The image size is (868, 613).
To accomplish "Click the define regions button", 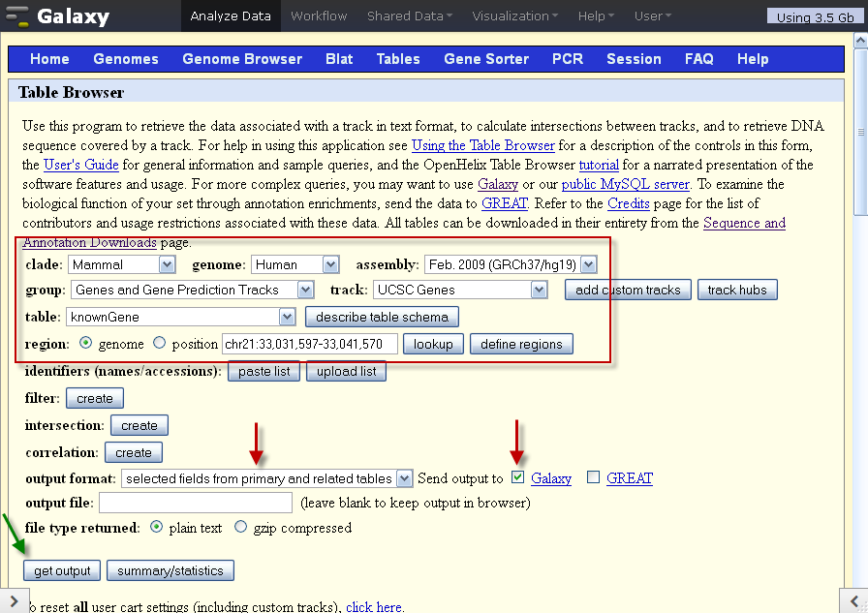I will (x=521, y=344).
